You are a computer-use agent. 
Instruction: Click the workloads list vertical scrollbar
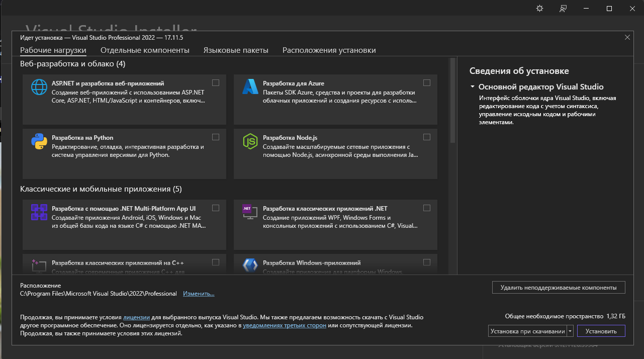452,101
